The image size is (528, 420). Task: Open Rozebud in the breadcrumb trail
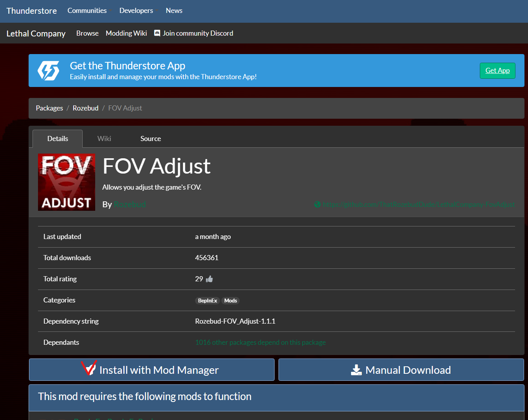pyautogui.click(x=85, y=108)
